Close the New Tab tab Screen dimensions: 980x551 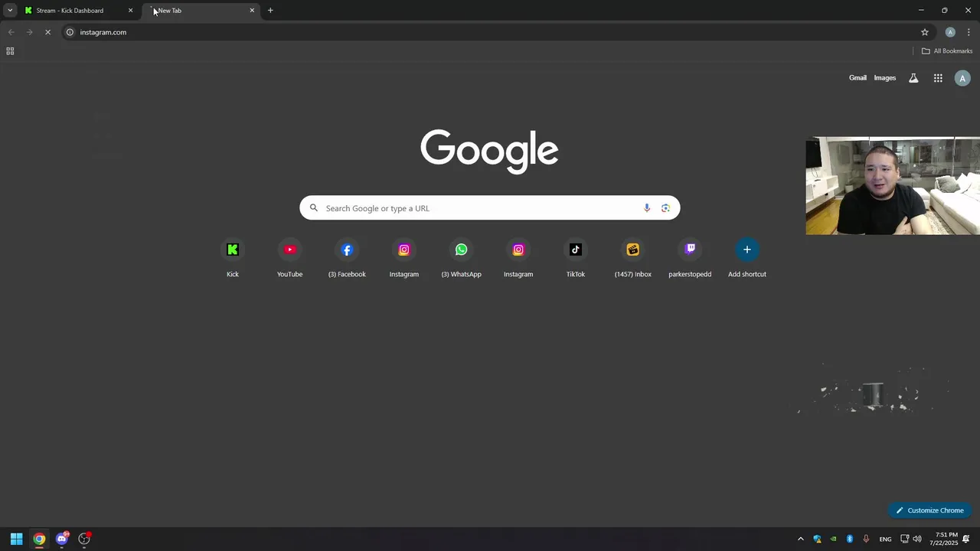(x=252, y=11)
